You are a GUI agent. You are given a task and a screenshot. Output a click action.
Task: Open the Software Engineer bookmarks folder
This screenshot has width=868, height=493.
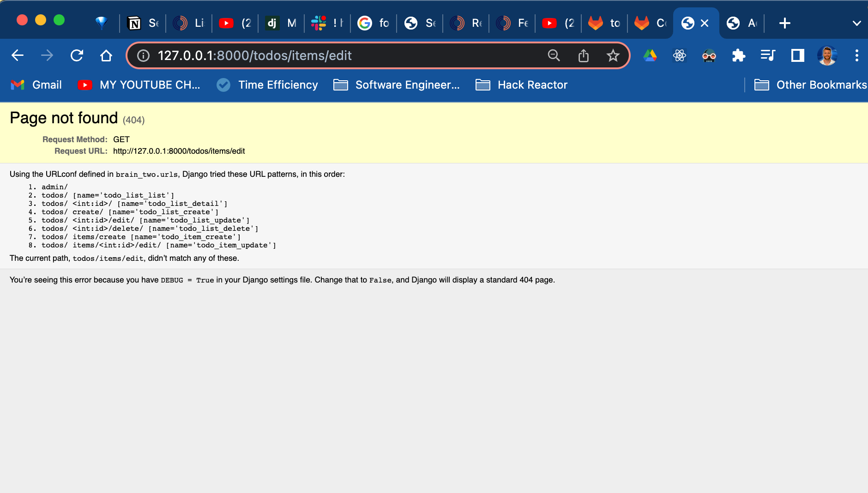(397, 85)
